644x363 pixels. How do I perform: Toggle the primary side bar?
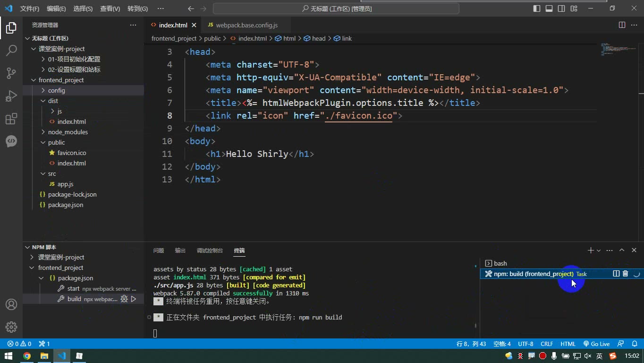537,9
